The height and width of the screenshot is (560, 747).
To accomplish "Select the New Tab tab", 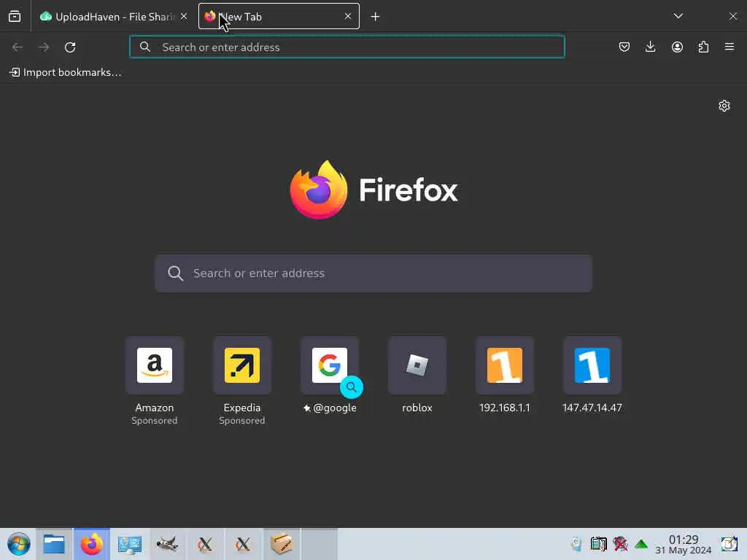I will coord(279,17).
